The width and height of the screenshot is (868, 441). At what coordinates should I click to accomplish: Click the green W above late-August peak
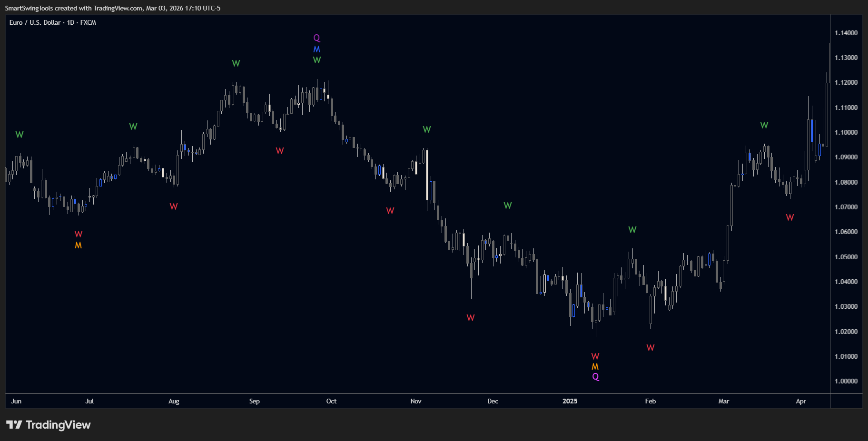pyautogui.click(x=236, y=63)
